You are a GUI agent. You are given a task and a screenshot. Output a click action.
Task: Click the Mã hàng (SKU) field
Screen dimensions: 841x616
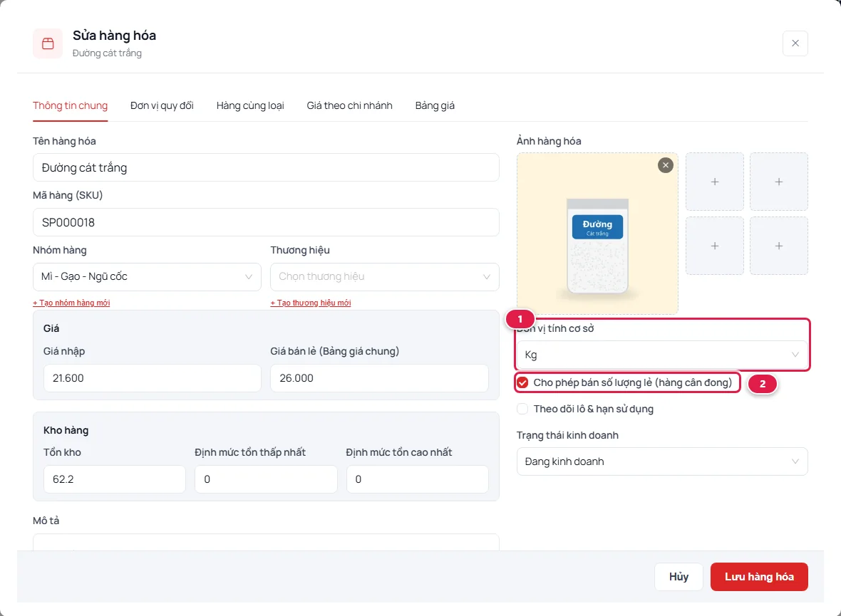point(266,222)
